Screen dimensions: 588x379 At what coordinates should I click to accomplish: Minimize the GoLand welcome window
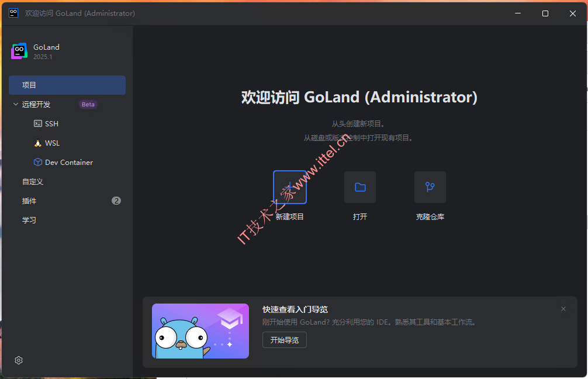pos(518,13)
